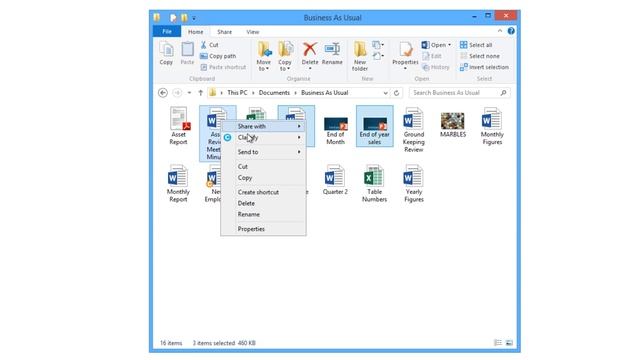Screen dimensions: 640x360
Task: Open the Recent locations dropdown arrow
Action: pos(189,93)
